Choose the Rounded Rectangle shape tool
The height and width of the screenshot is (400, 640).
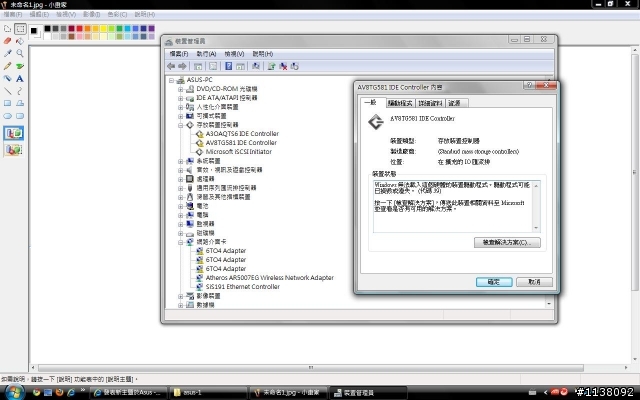pyautogui.click(x=20, y=116)
